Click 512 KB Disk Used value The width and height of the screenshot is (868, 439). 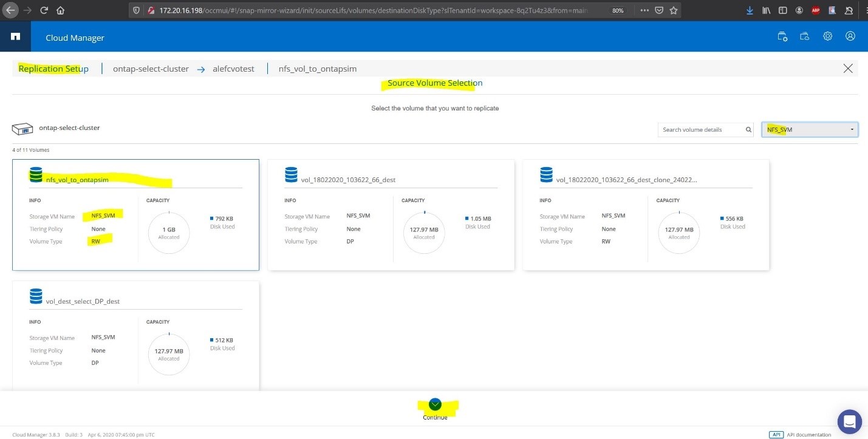pos(225,340)
